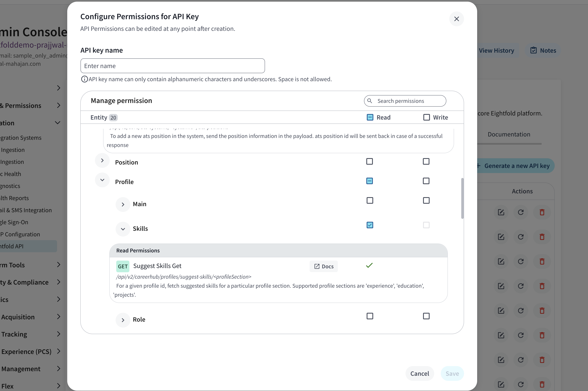The image size is (588, 391).
Task: Enable Write permission for Role
Action: [x=426, y=316]
